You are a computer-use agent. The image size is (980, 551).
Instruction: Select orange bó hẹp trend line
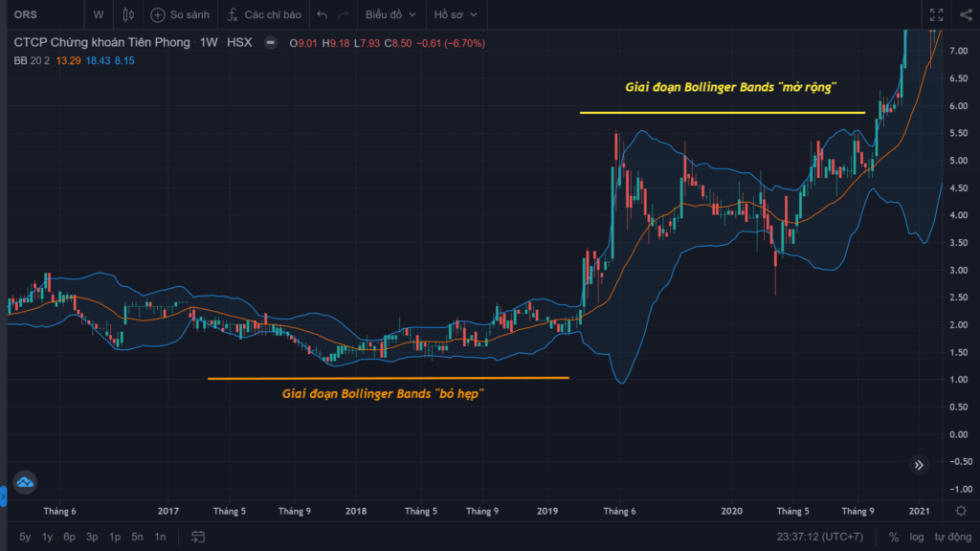(x=389, y=378)
